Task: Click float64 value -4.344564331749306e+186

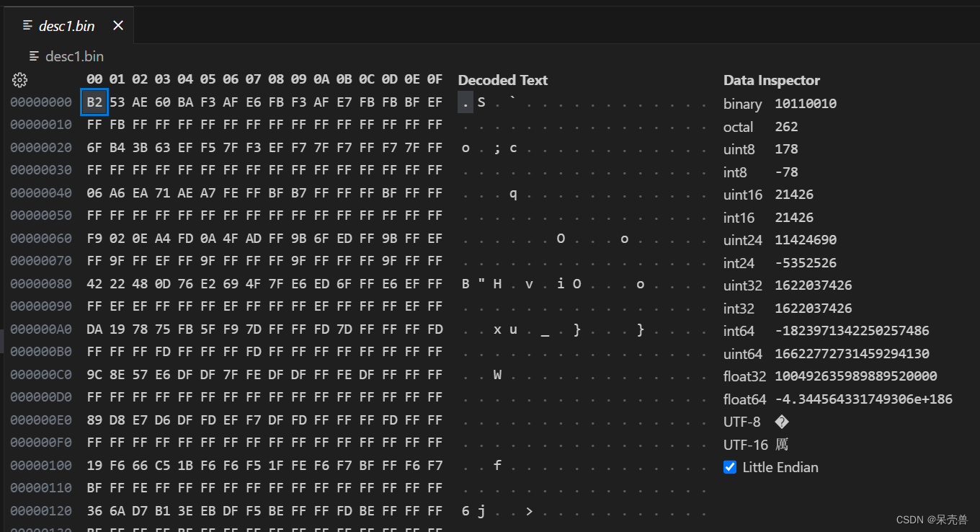Action: pyautogui.click(x=863, y=399)
